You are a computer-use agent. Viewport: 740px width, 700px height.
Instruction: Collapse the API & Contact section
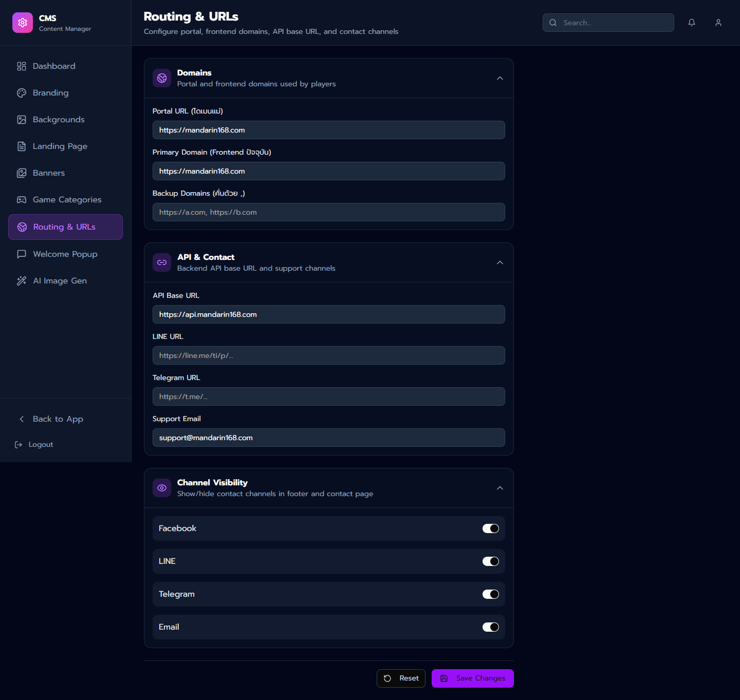pyautogui.click(x=500, y=262)
